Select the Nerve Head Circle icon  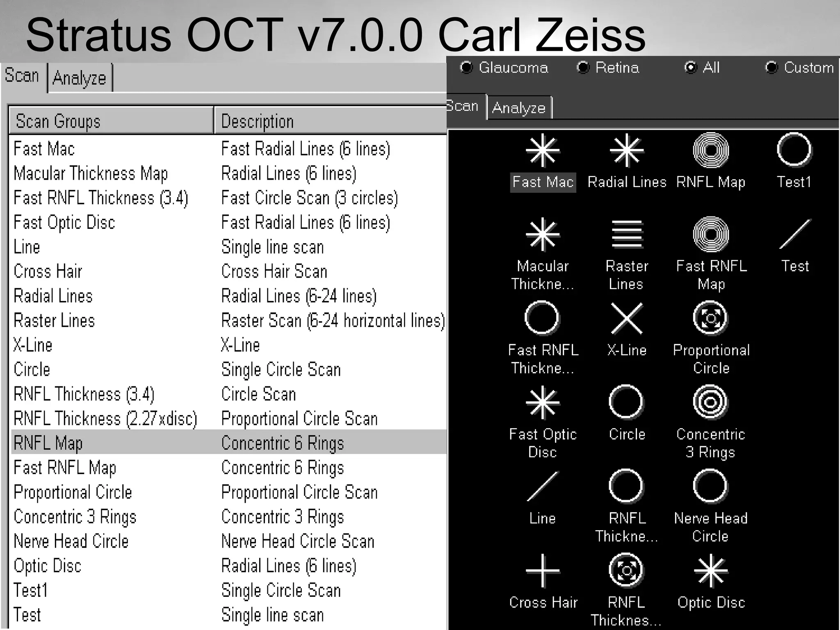click(710, 486)
